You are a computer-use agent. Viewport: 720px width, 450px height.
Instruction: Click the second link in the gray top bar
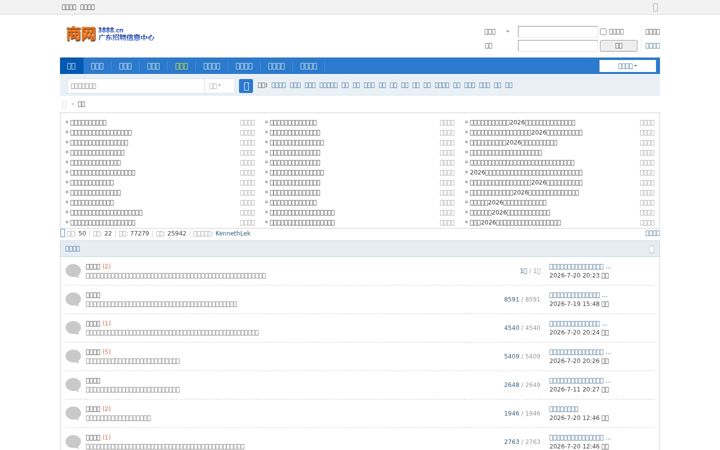point(87,7)
